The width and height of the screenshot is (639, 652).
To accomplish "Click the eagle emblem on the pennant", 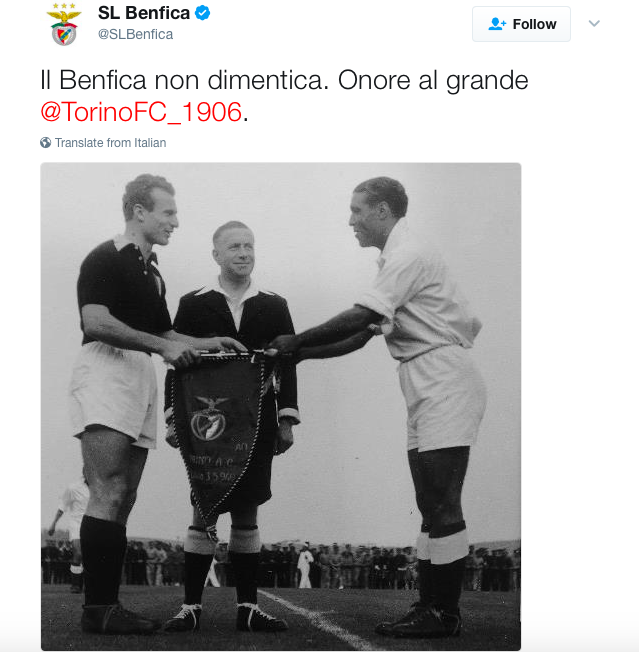I will click(x=210, y=418).
